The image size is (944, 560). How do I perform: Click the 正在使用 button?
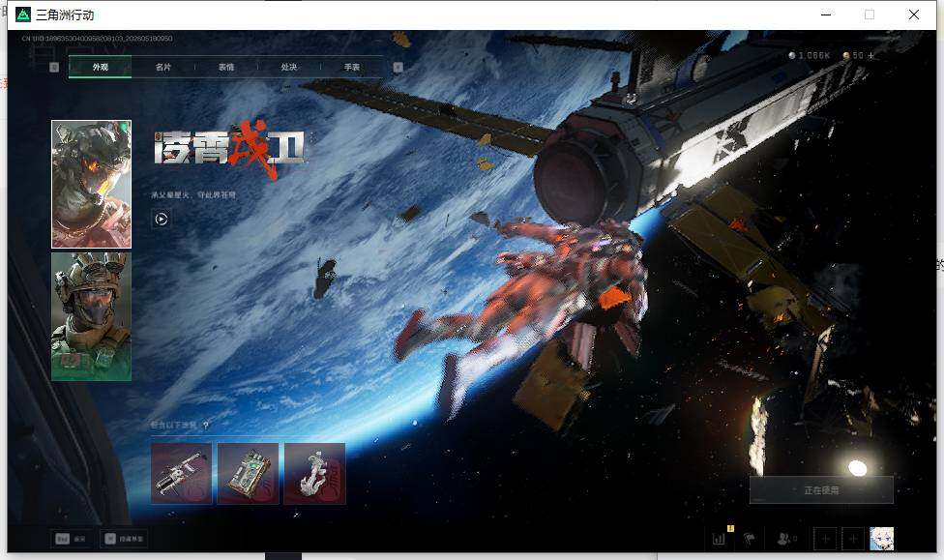[x=821, y=490]
